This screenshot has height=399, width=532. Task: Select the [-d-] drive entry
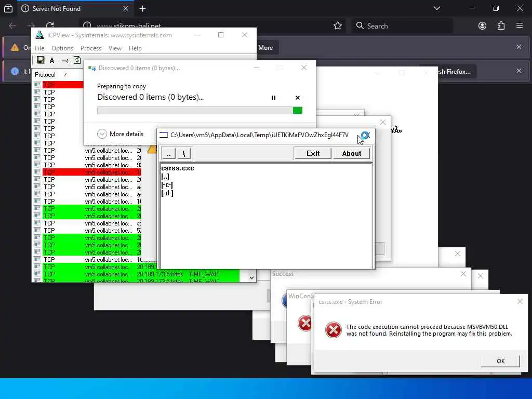(x=167, y=193)
